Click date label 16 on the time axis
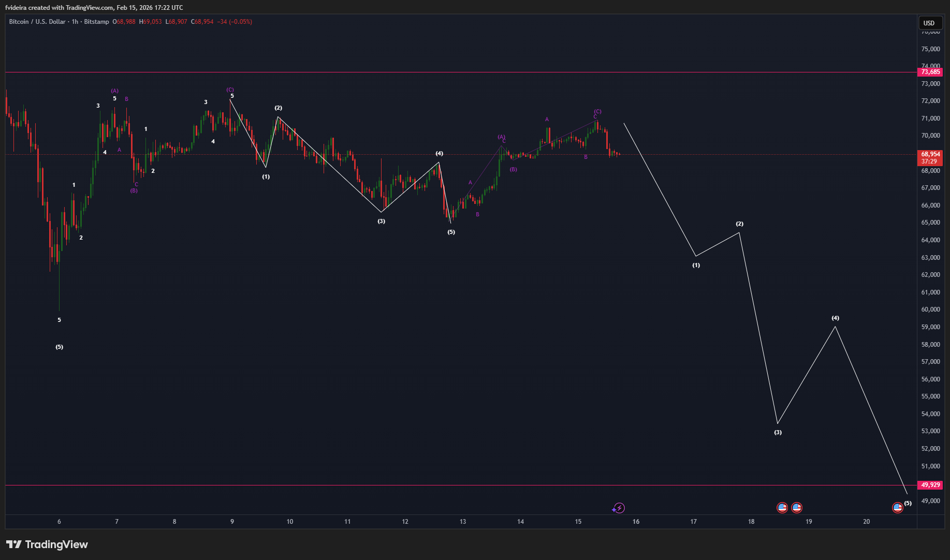This screenshot has height=560, width=950. [636, 522]
